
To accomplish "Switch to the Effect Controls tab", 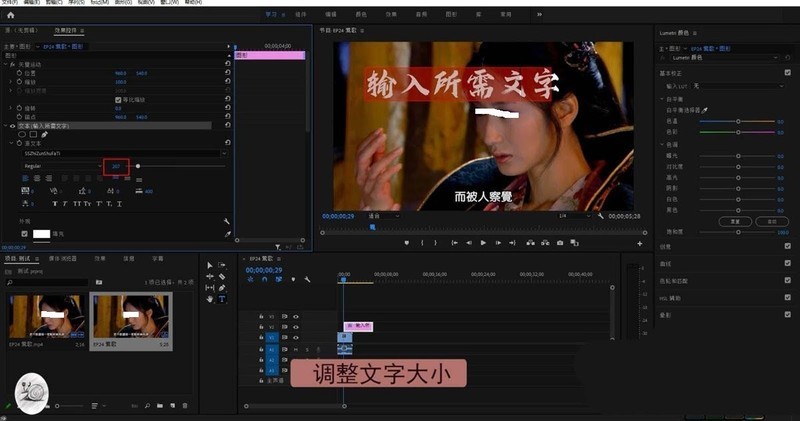I will tap(66, 31).
